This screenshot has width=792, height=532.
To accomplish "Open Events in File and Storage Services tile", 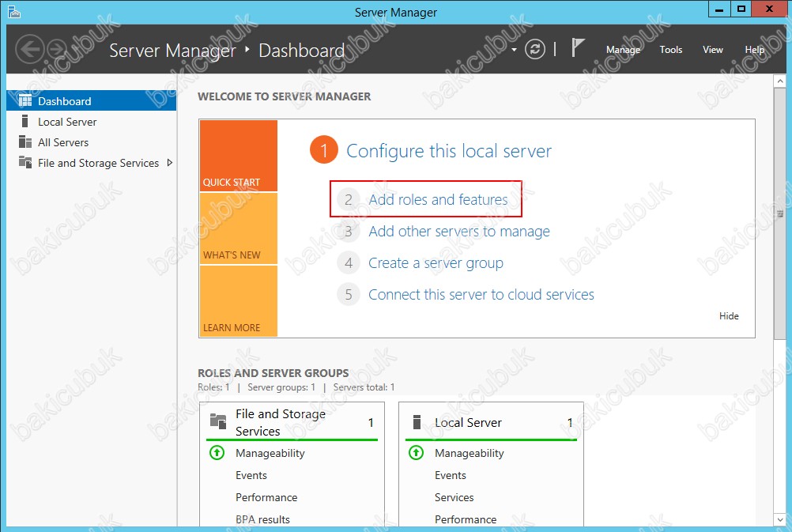I will 251,475.
